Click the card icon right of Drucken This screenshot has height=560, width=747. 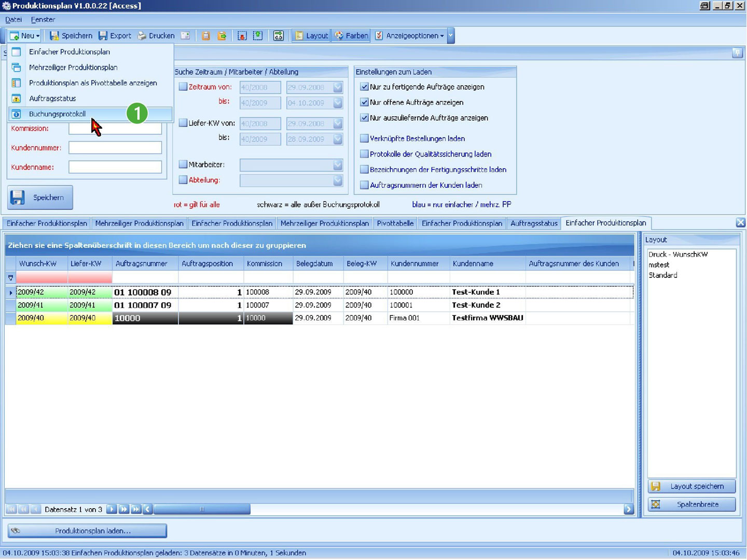[185, 36]
